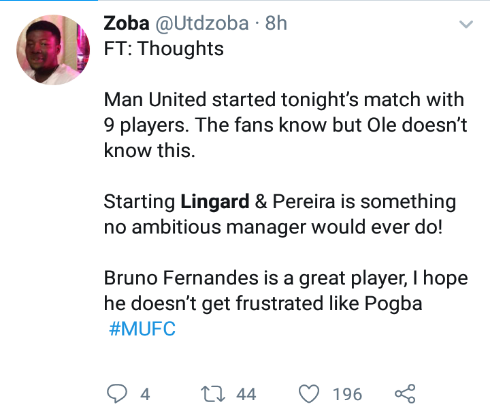Image resolution: width=490 pixels, height=418 pixels.
Task: Like the tweet with the heart icon
Action: point(309,394)
